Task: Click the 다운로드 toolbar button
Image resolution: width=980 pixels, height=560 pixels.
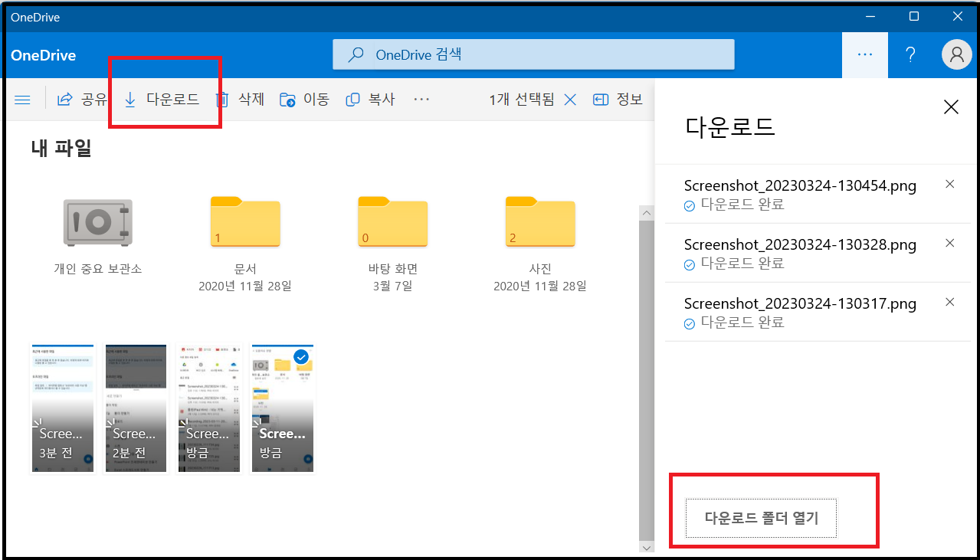Action: click(162, 100)
